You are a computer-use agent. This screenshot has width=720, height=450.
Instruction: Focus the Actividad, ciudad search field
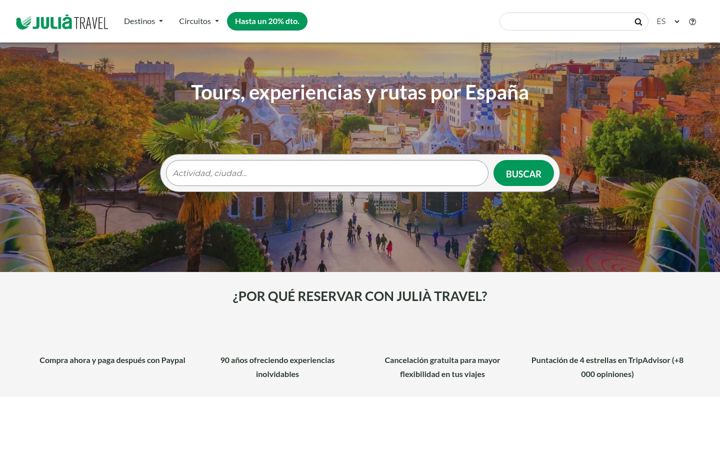[327, 173]
